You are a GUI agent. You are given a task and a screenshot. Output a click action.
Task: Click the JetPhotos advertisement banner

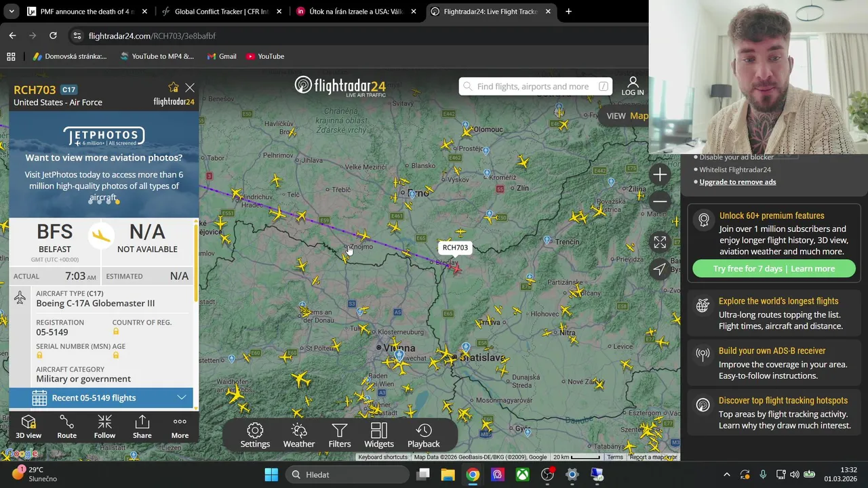pos(104,165)
